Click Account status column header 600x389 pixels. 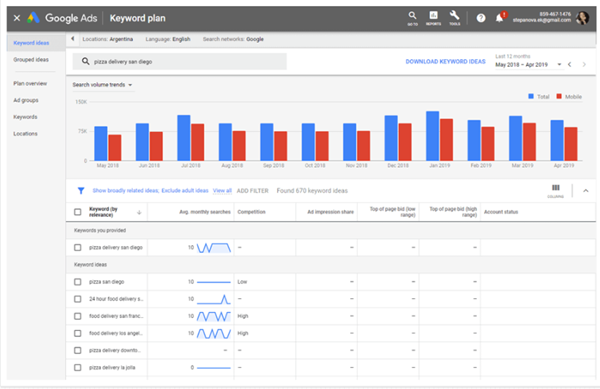click(x=501, y=212)
